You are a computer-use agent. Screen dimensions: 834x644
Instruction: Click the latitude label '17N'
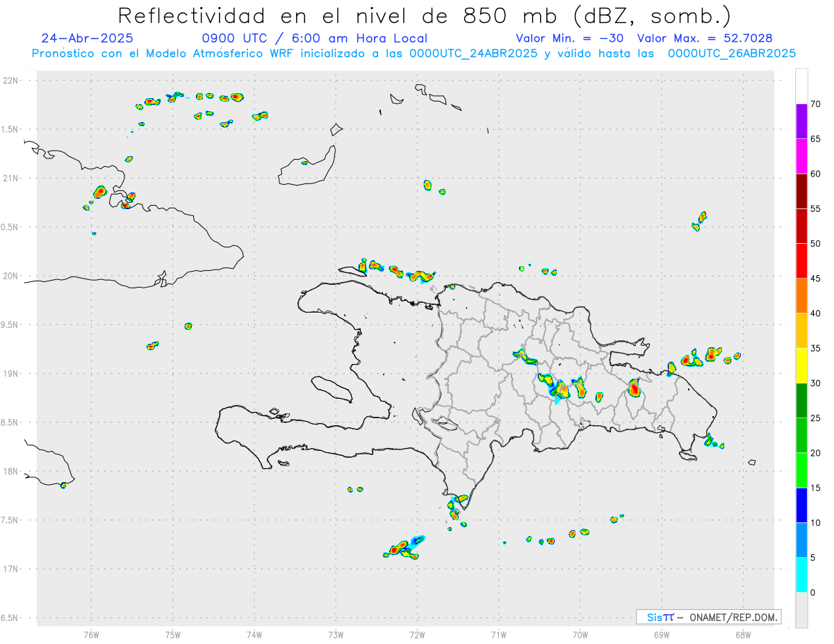(x=12, y=569)
